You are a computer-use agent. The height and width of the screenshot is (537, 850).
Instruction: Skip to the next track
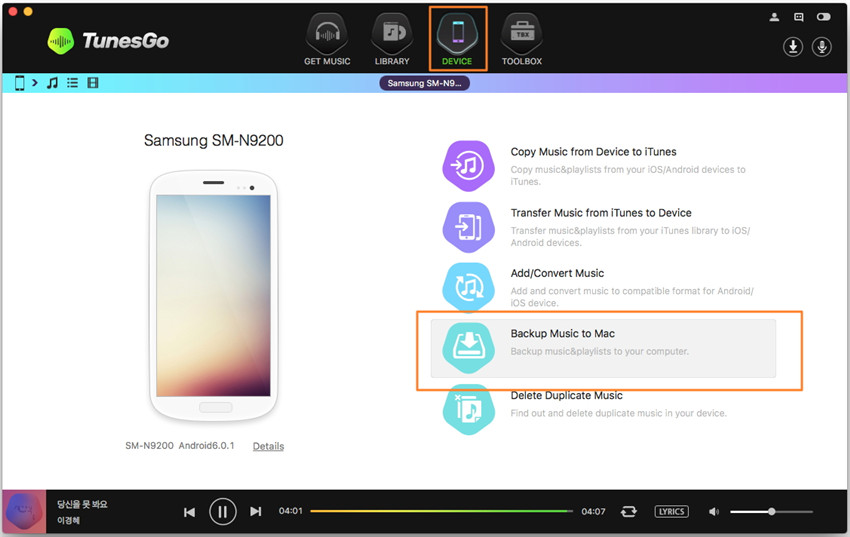click(255, 512)
